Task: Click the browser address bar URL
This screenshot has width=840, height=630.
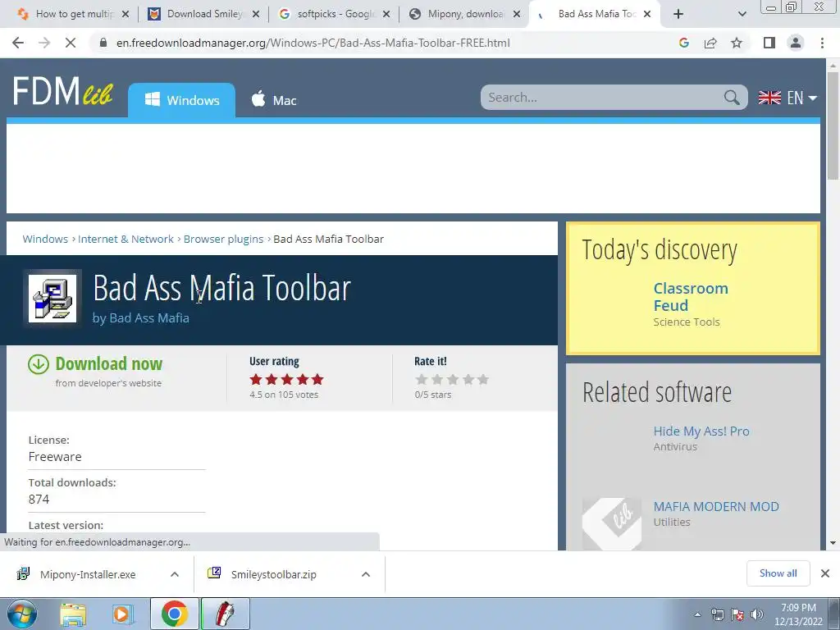Action: [x=313, y=43]
